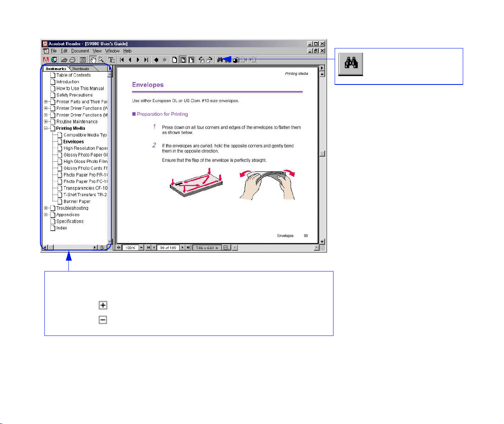Screen dimensions: 504x424
Task: Open the Index bookmark
Action: click(x=62, y=228)
